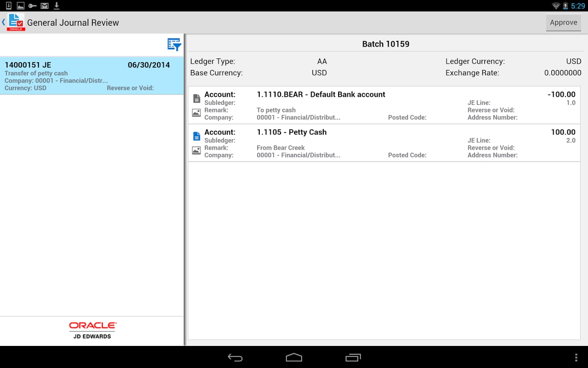Tap the first notification icon in status bar
This screenshot has width=588, height=368.
(x=9, y=6)
